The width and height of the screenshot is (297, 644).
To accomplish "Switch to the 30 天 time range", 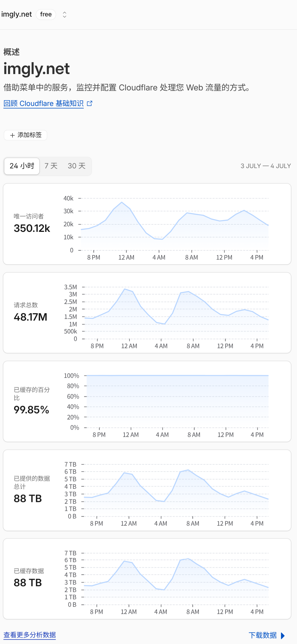I will [x=77, y=166].
